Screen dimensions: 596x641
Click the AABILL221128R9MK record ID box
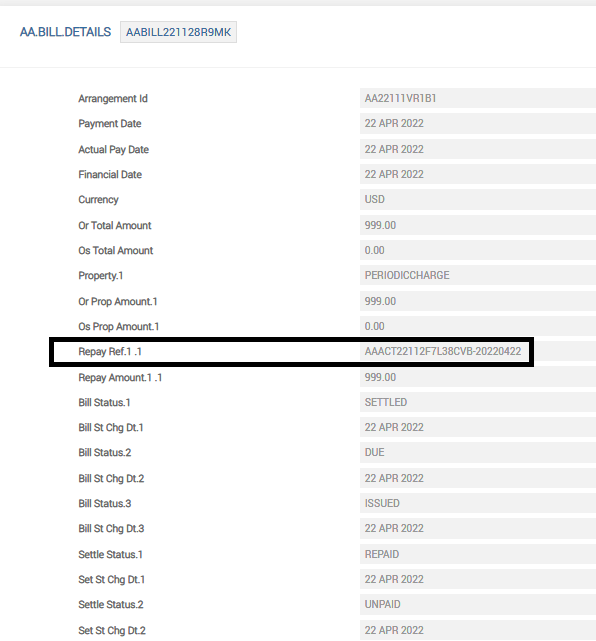click(x=178, y=32)
